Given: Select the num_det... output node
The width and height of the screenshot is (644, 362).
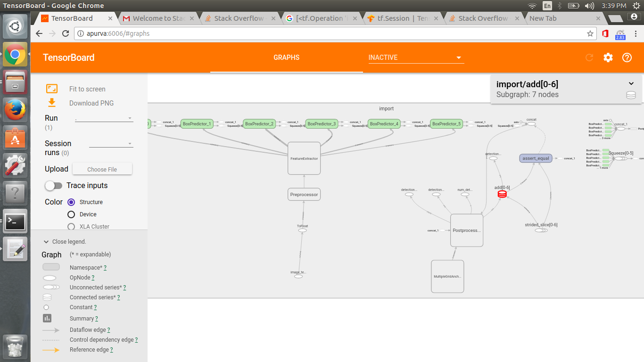Looking at the screenshot, I should 464,194.
